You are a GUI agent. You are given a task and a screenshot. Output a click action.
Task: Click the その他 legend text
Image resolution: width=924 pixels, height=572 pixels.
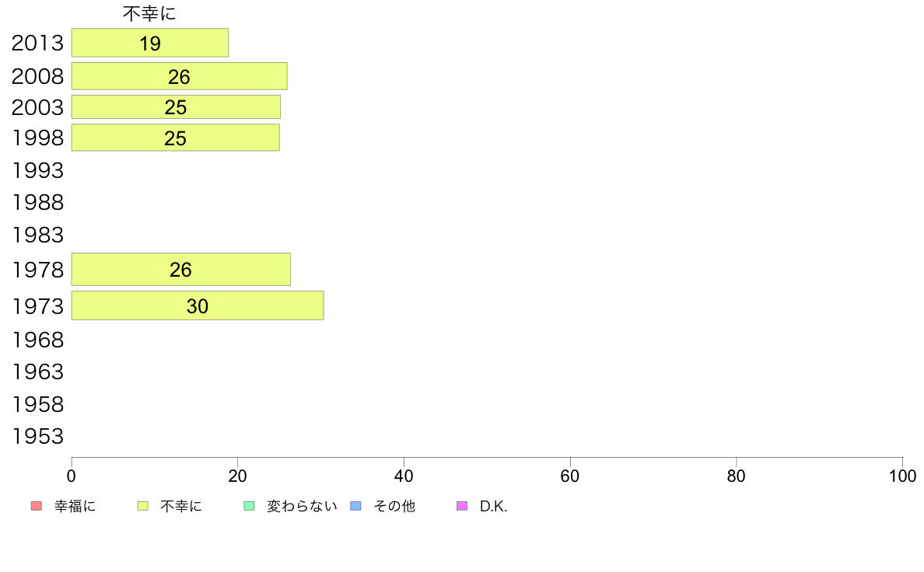click(394, 506)
